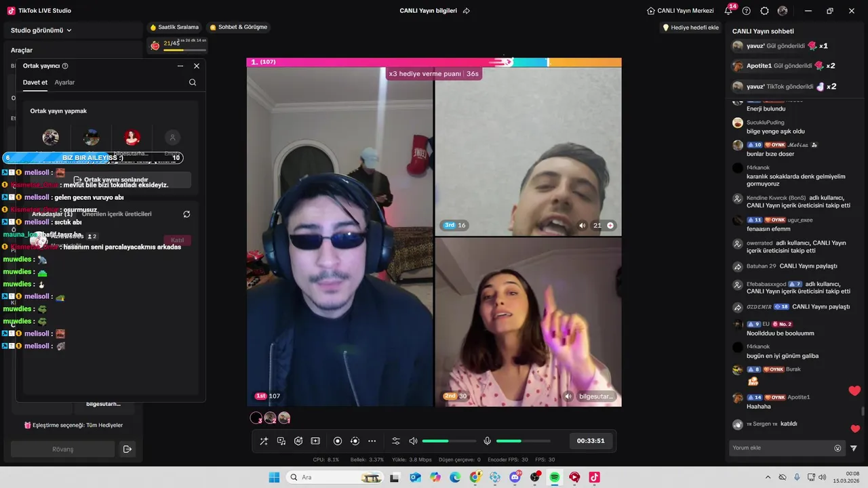The image size is (868, 488).
Task: Click the Katıl button
Action: [x=178, y=240]
